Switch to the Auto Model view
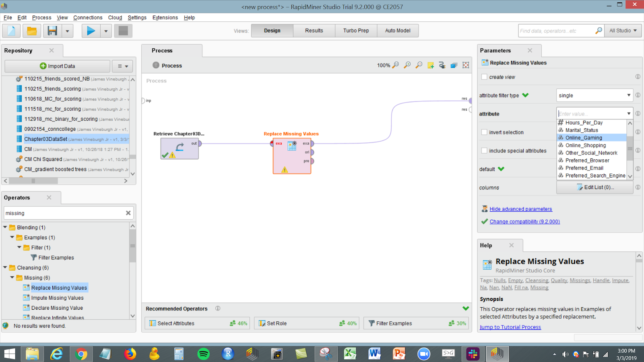Screen dimensions: 644x362 [x=398, y=31]
